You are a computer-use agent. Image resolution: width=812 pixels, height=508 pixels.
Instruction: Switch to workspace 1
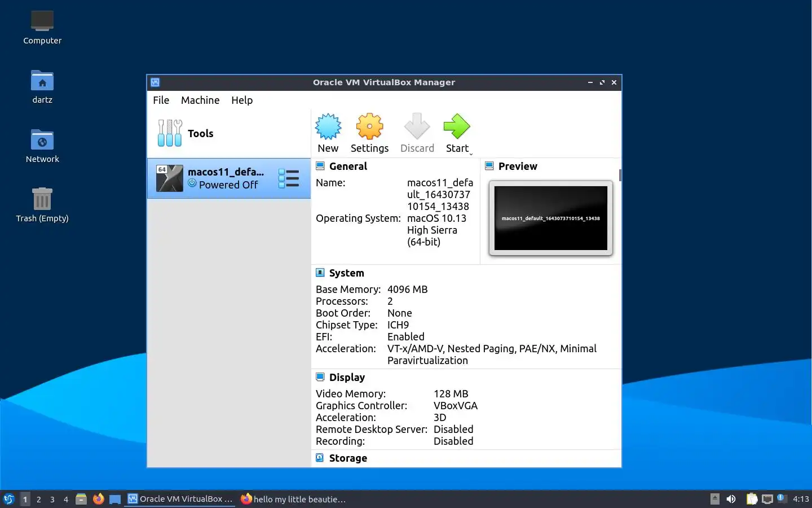tap(25, 499)
